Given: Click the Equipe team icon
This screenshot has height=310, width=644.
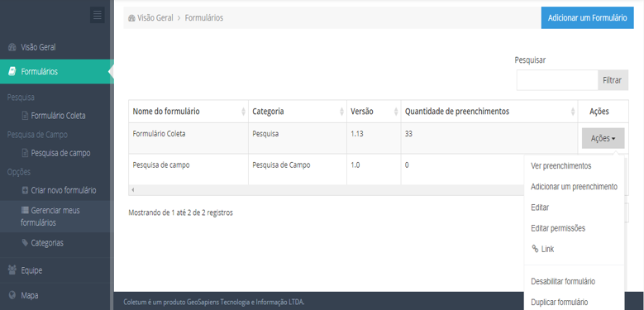Looking at the screenshot, I should tap(12, 270).
